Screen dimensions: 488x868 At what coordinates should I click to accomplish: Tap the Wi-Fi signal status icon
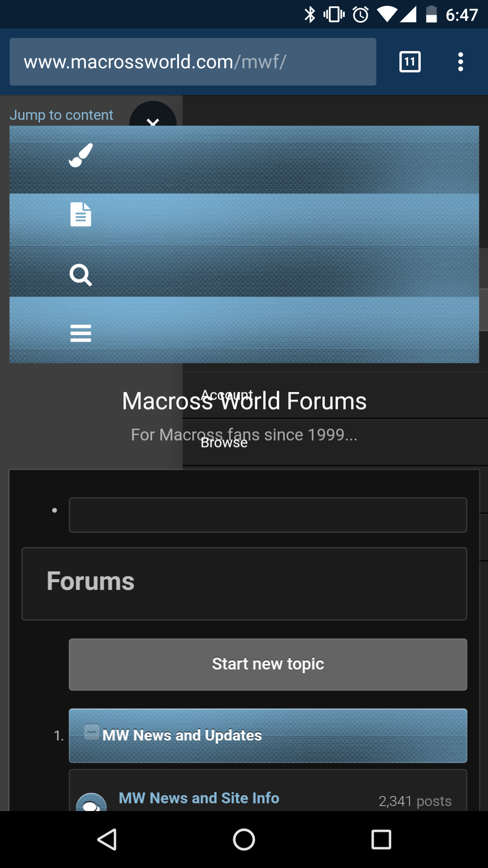pos(387,14)
